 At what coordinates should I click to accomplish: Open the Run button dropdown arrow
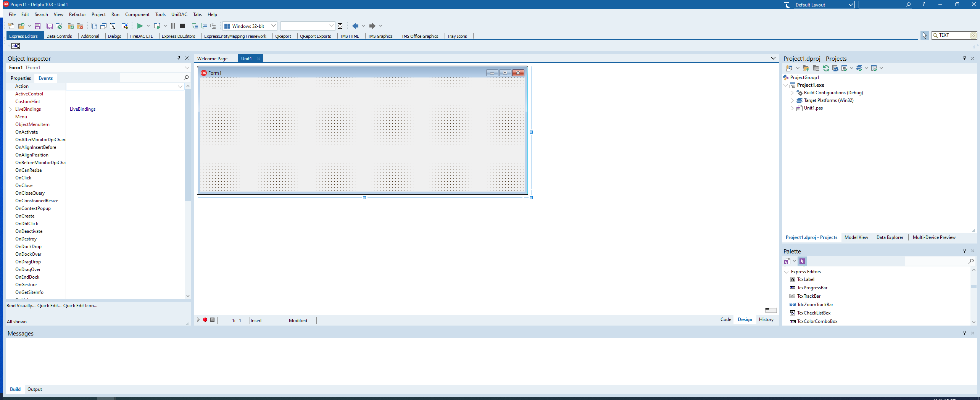tap(148, 26)
